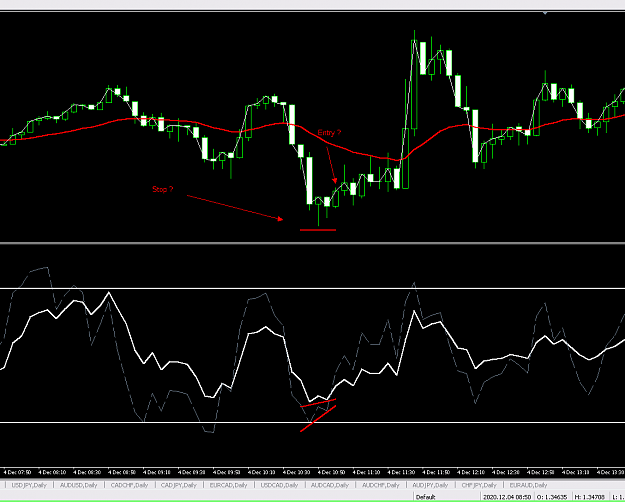The image size is (625, 502).
Task: Select the EURCAD,Daily chart tab
Action: (228, 485)
